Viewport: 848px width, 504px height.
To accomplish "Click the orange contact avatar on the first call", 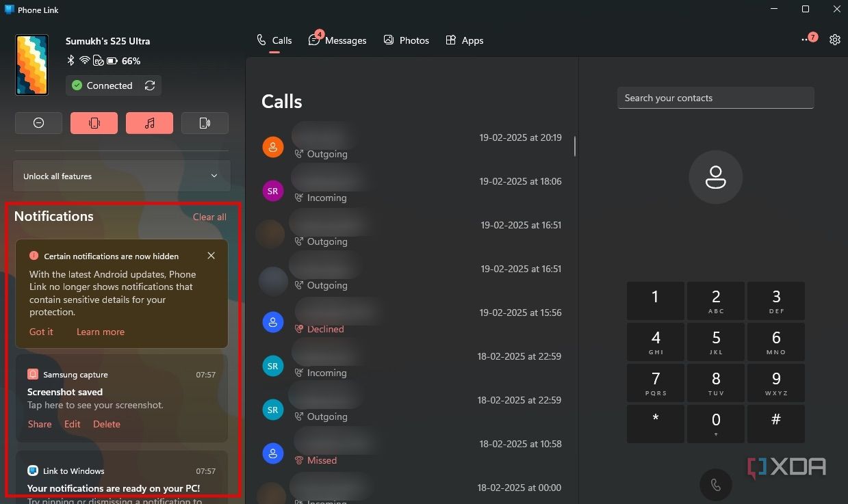I will click(272, 146).
